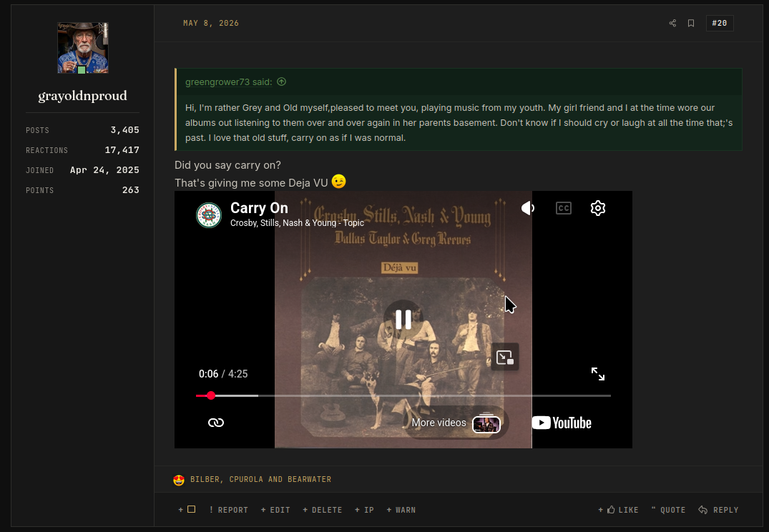Screen dimensions: 769x532
Task: Open YouTube player settings gear
Action: [x=598, y=208]
